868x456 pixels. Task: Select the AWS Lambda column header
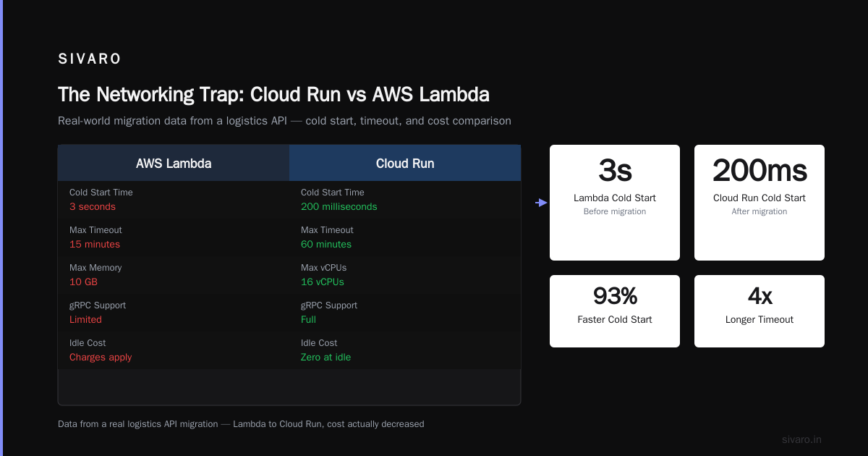(x=174, y=163)
